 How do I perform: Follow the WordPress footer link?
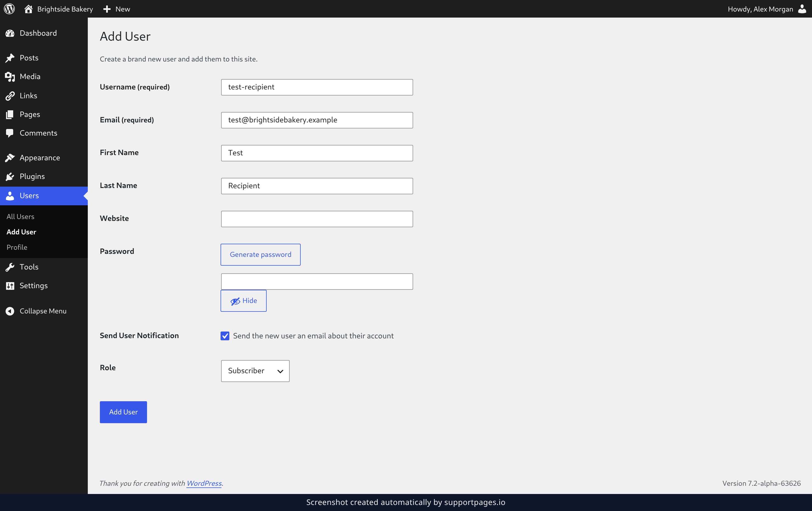[x=204, y=483]
